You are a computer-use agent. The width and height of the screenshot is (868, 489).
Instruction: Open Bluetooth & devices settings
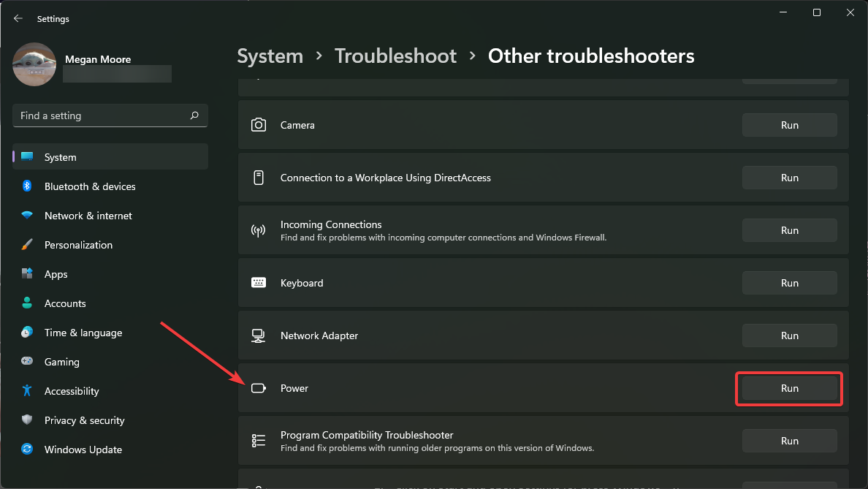[90, 186]
